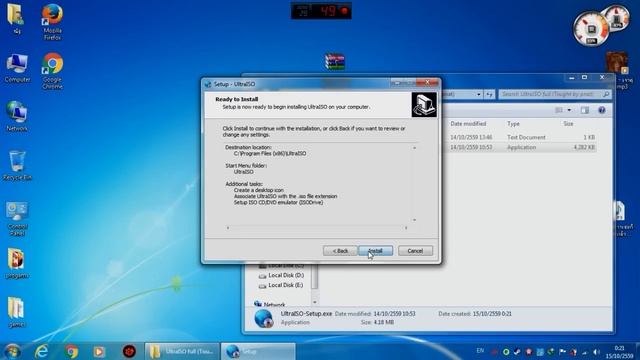Sort by Type column header

(x=513, y=124)
